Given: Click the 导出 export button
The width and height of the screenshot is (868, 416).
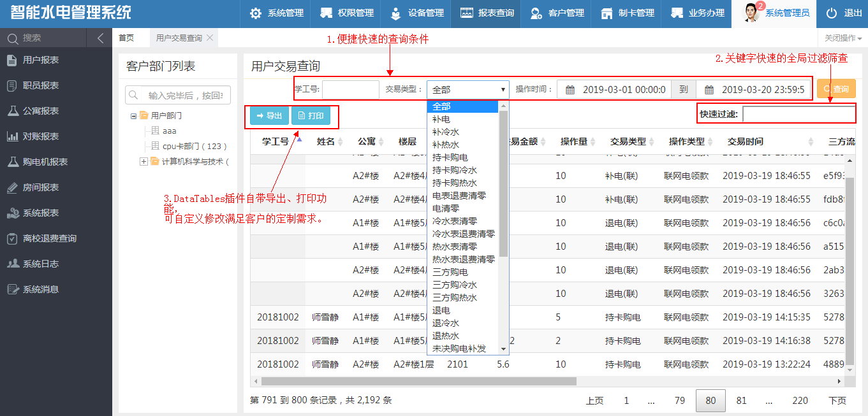Looking at the screenshot, I should [268, 116].
